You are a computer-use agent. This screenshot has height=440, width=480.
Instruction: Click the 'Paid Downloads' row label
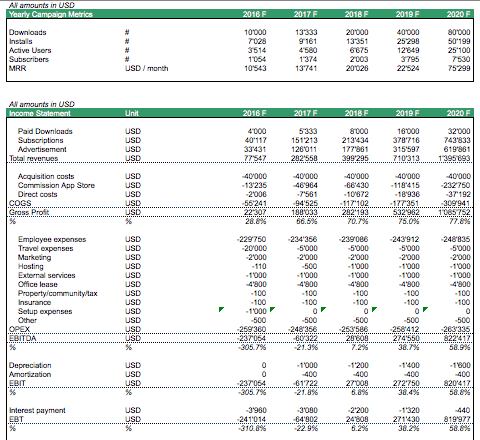pos(45,131)
